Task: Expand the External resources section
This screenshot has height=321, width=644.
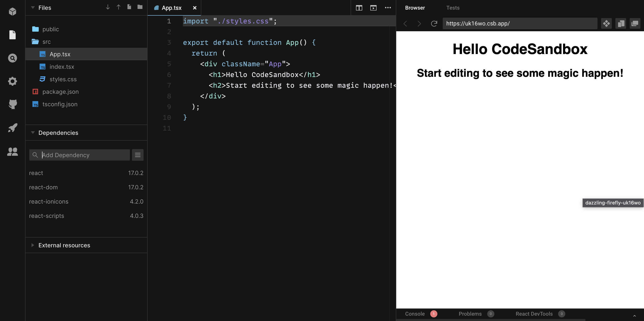Action: tap(33, 245)
